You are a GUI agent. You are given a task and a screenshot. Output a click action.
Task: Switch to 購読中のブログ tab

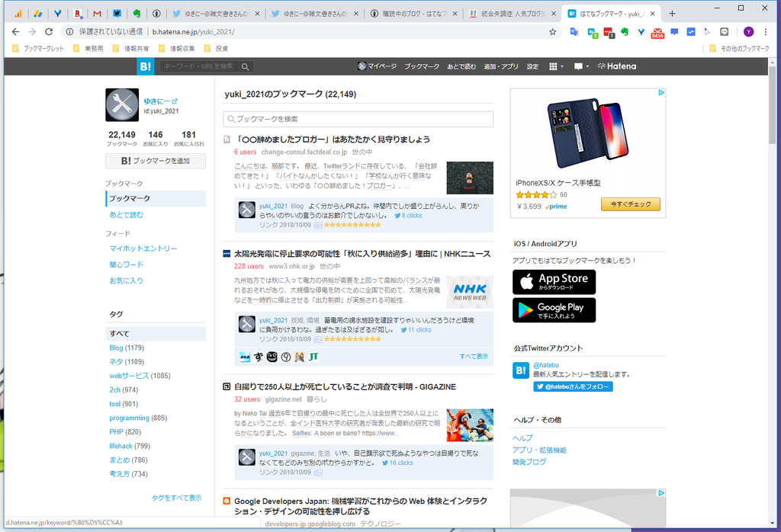(x=413, y=14)
